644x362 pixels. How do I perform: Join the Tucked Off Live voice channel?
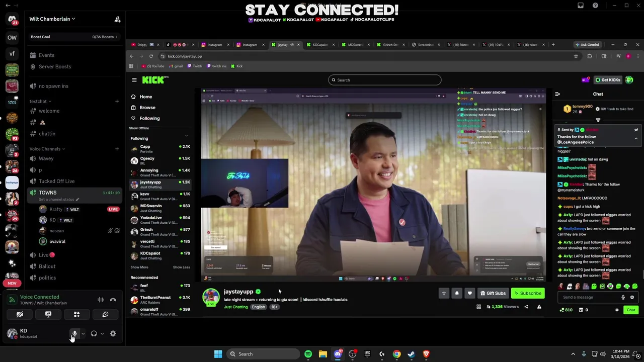pos(56,182)
